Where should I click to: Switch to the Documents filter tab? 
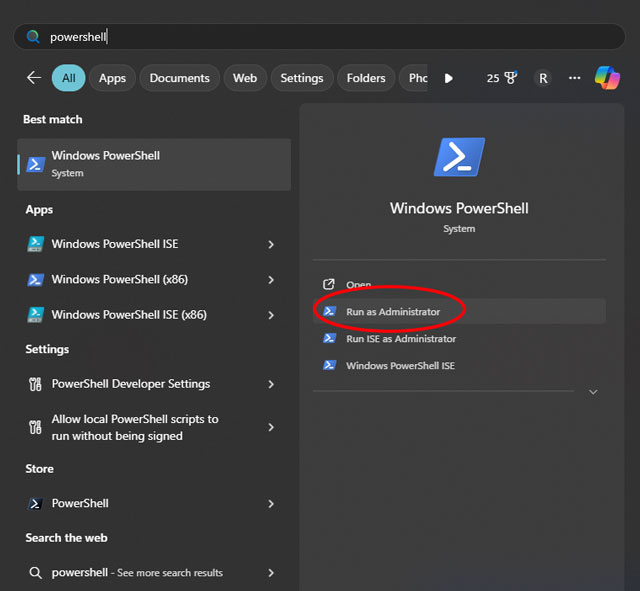[180, 78]
